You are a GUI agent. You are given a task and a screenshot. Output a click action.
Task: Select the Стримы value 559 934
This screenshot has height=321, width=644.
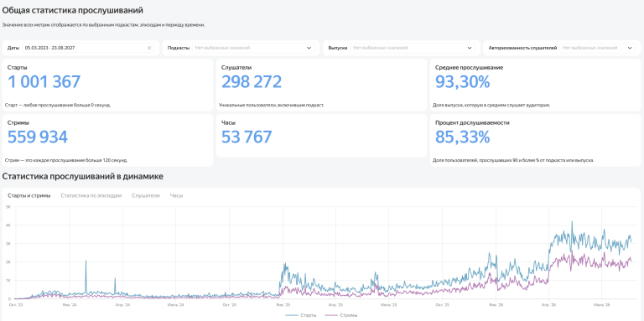pyautogui.click(x=38, y=137)
